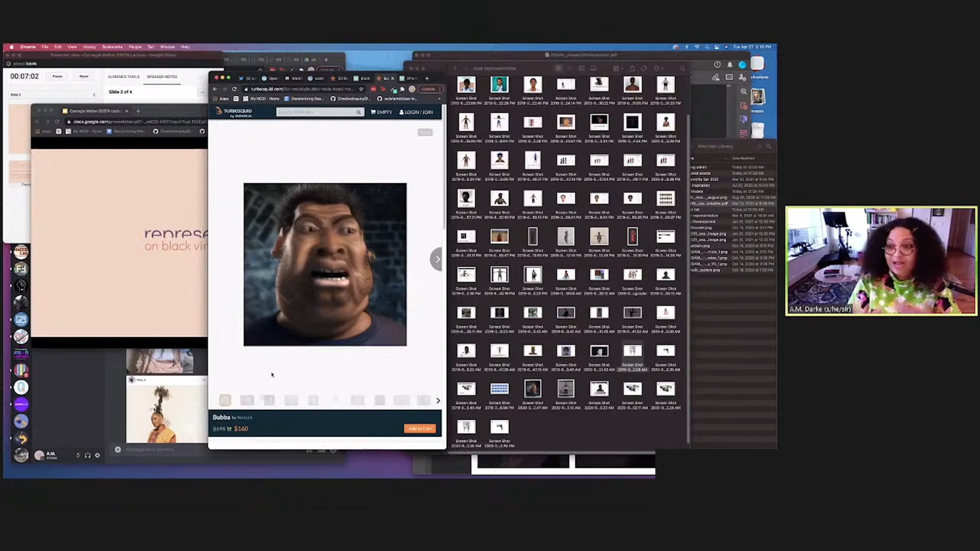Image resolution: width=980 pixels, height=551 pixels.
Task: Toggle Discord microphone mute icon
Action: [78, 455]
